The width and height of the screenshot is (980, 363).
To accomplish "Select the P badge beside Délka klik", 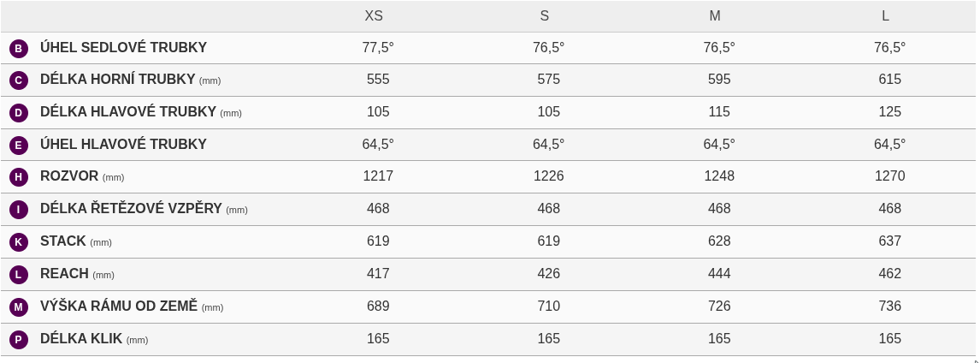I will tap(19, 339).
